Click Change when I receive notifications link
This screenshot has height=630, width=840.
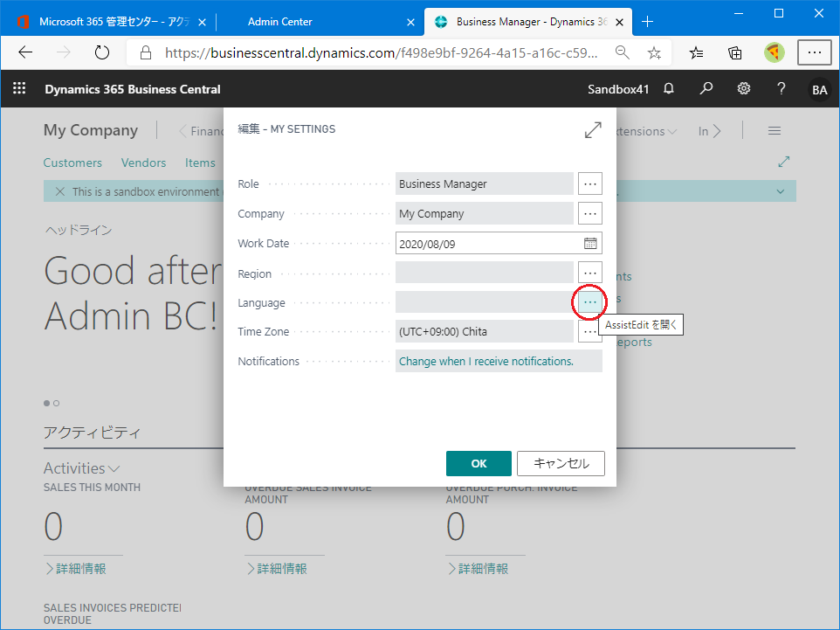tap(485, 362)
